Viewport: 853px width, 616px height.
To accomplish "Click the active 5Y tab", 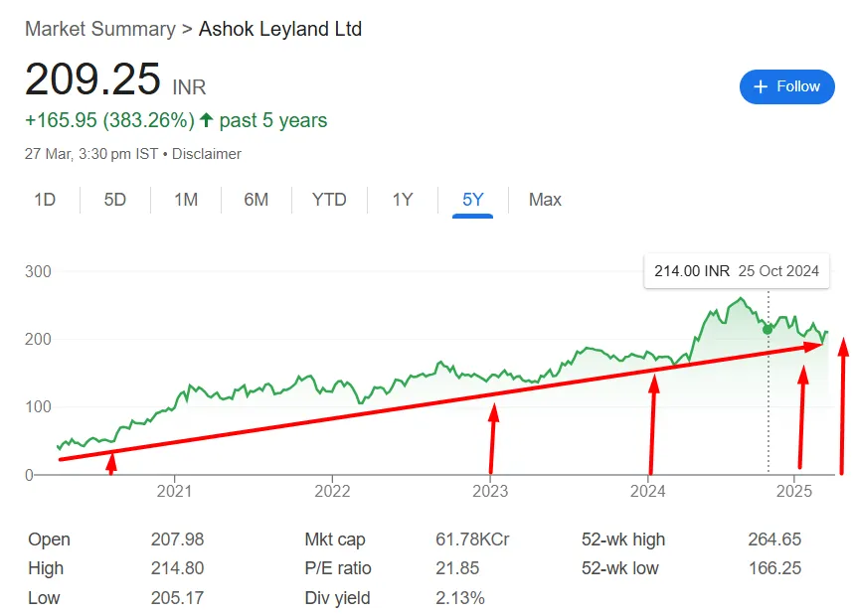I will (x=472, y=200).
